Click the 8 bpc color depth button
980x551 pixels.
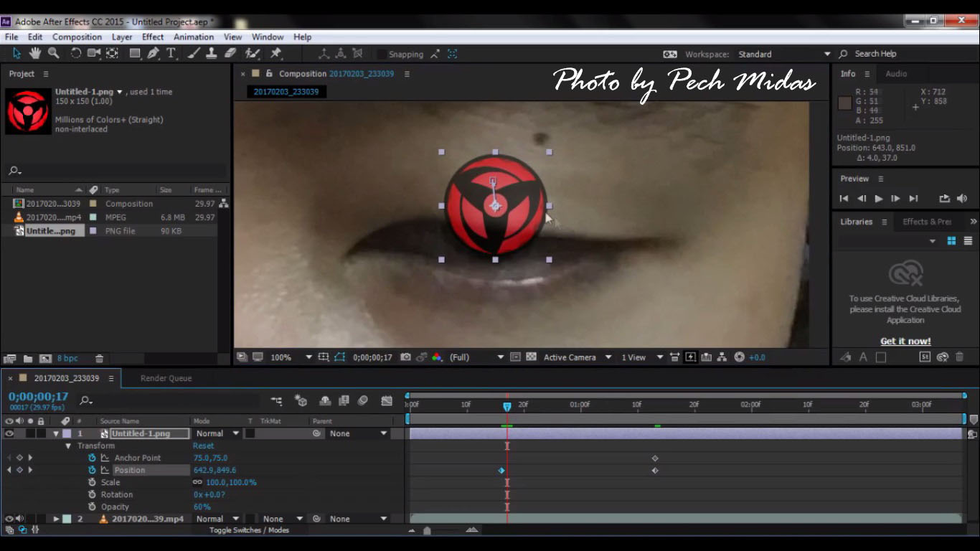coord(67,359)
